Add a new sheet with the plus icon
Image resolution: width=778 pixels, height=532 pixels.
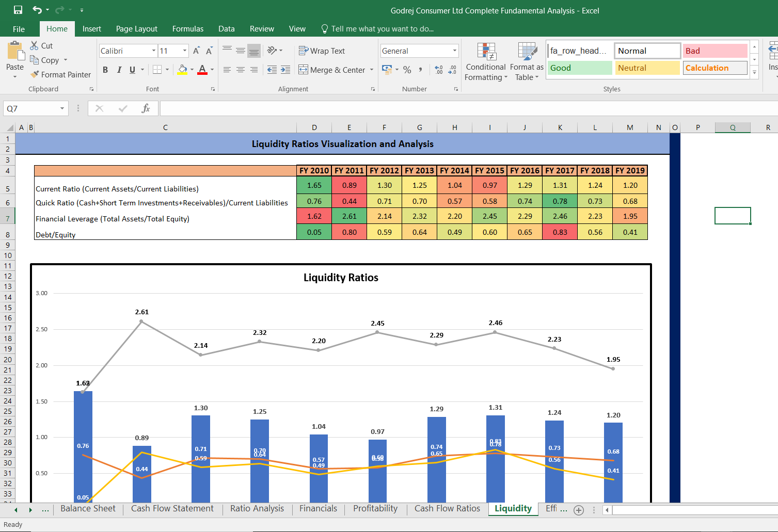coord(579,510)
